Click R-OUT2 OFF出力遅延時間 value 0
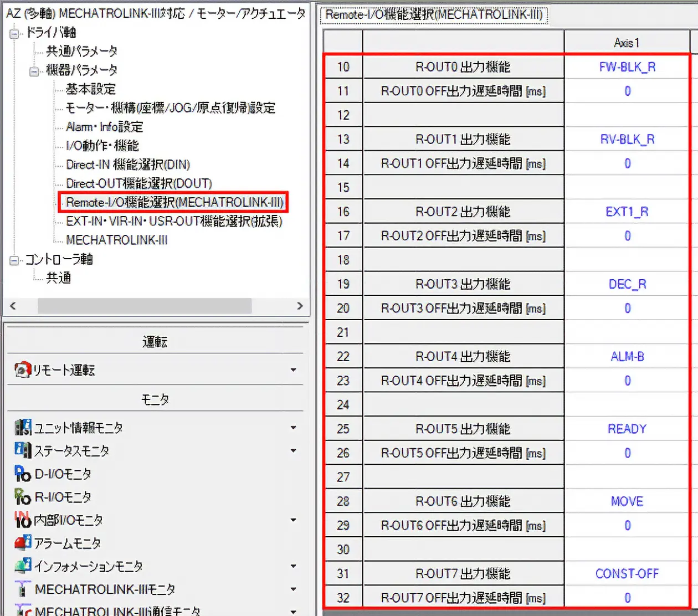 click(627, 236)
